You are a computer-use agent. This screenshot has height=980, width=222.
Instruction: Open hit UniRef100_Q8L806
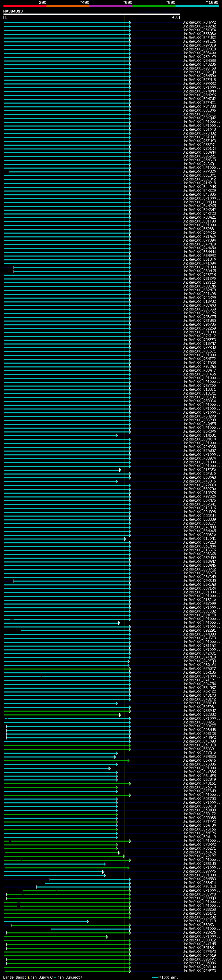tap(199, 110)
